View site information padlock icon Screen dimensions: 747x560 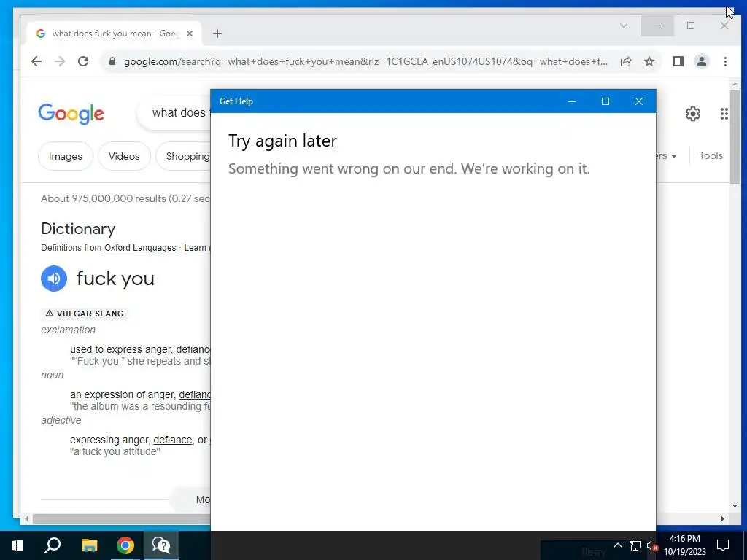112,61
